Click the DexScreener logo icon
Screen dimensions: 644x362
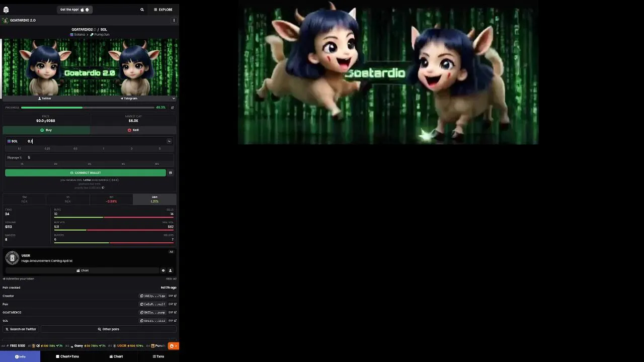(x=6, y=10)
